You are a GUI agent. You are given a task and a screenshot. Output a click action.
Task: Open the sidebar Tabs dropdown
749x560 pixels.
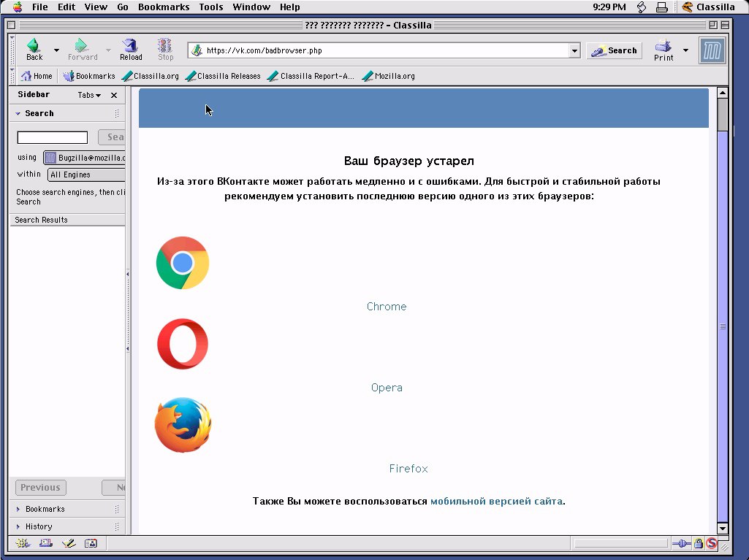[89, 95]
